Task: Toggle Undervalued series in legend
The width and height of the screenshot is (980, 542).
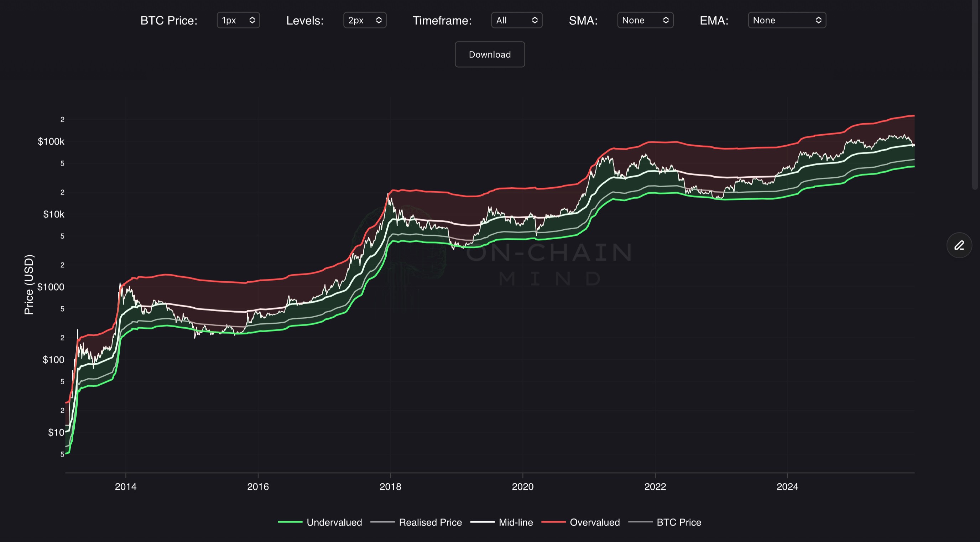Action: click(334, 522)
